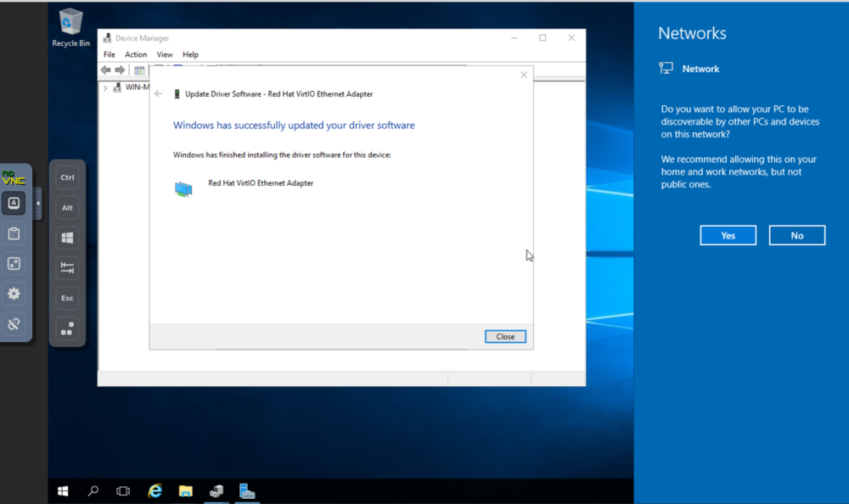Image resolution: width=849 pixels, height=504 pixels.
Task: Select the WIN-M computer icon in tree
Action: 117,87
